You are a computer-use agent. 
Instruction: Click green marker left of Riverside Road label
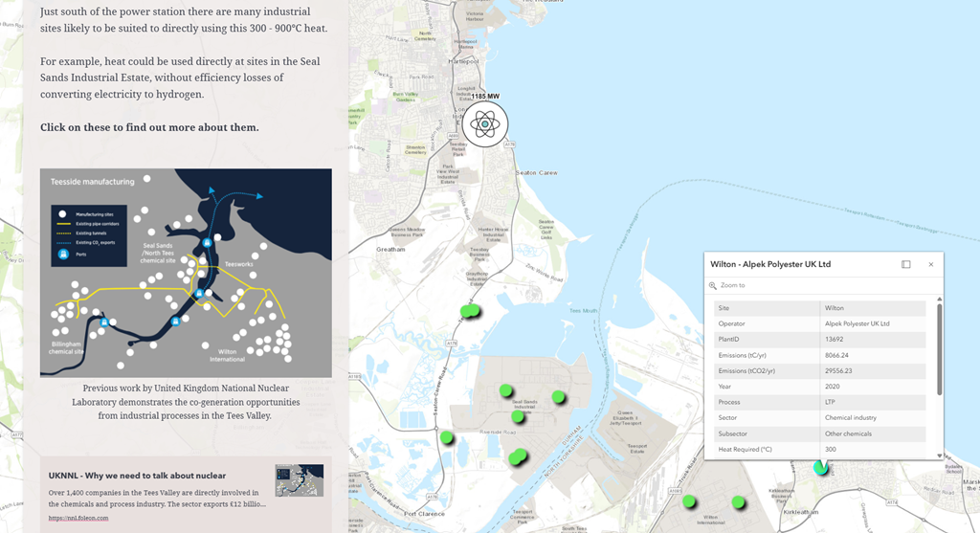pos(446,438)
